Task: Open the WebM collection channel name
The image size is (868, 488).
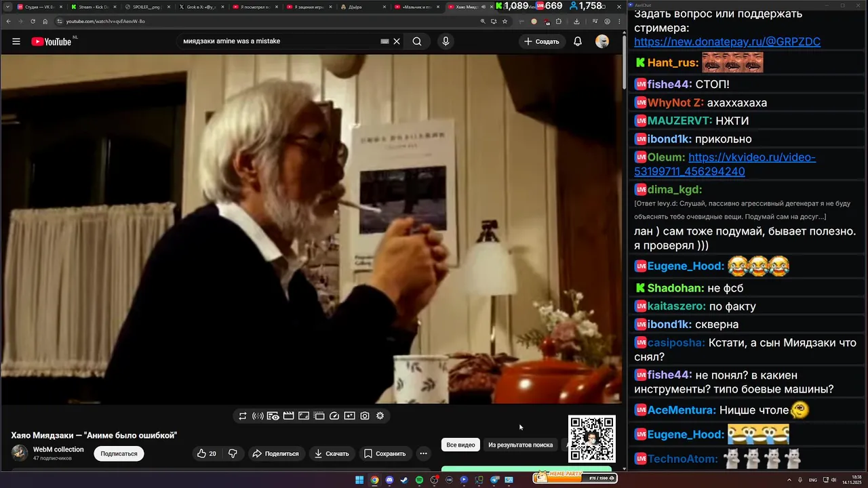Action: pos(58,449)
